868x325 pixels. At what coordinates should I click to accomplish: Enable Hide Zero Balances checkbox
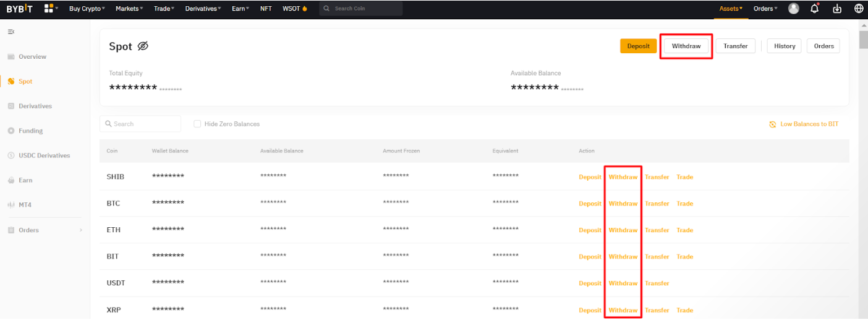pos(198,124)
